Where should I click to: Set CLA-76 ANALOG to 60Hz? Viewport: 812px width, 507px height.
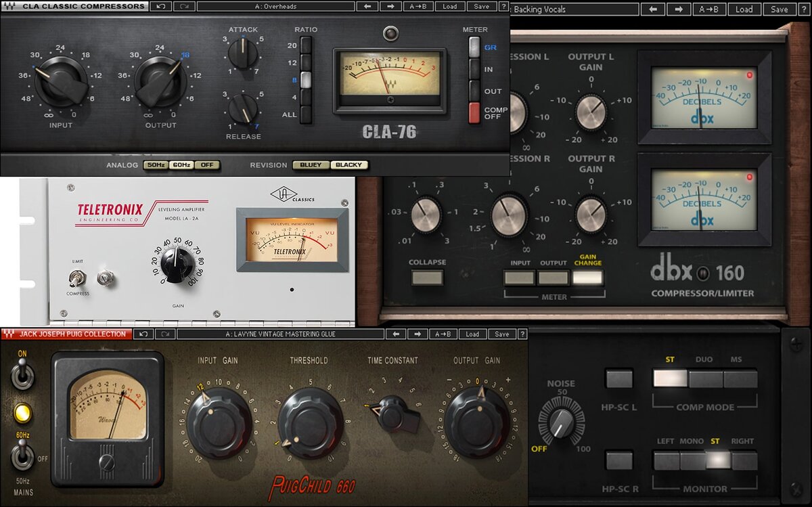click(181, 165)
